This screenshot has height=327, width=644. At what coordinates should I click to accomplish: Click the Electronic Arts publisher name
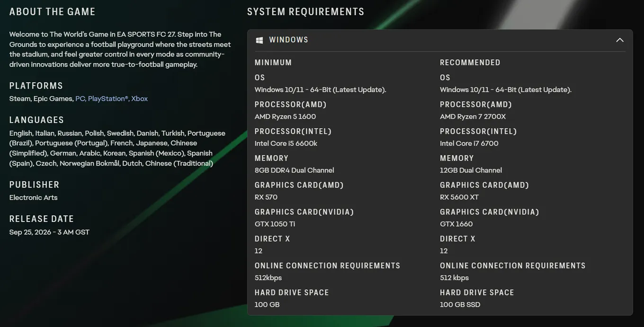pyautogui.click(x=33, y=198)
